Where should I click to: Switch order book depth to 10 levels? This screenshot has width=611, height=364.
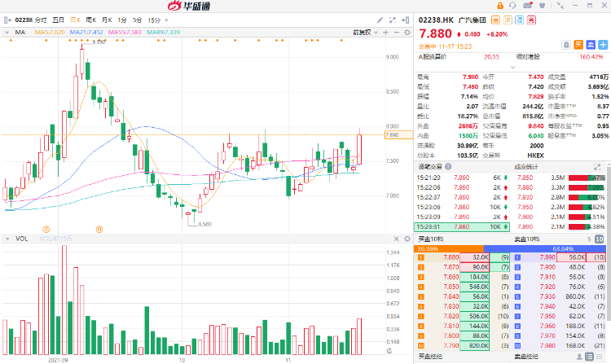pos(600,239)
